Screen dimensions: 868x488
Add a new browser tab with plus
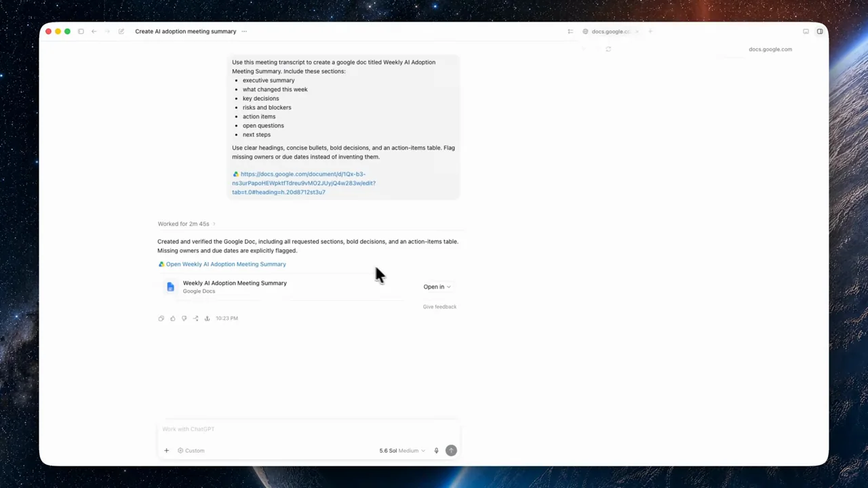click(650, 31)
